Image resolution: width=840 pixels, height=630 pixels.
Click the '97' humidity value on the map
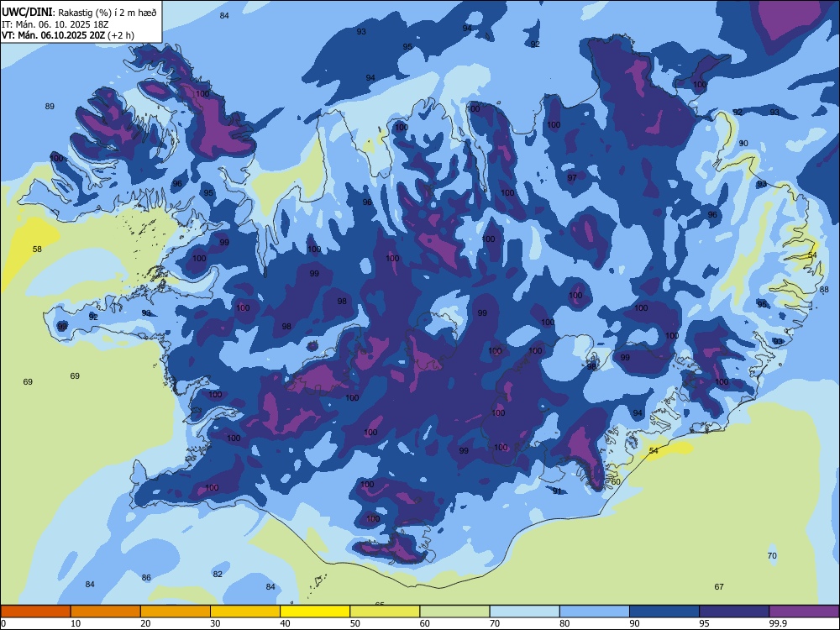pos(572,178)
